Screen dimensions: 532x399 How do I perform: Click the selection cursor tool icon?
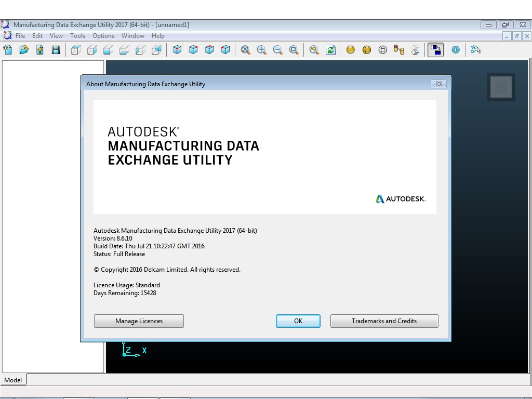tap(476, 50)
